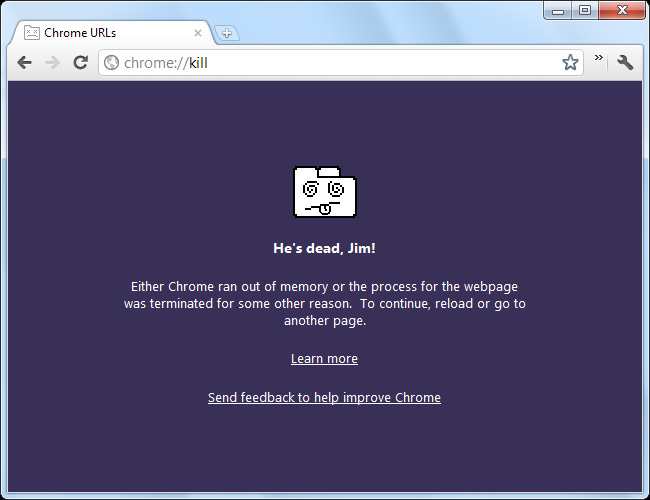Close the Chrome window

[622, 10]
